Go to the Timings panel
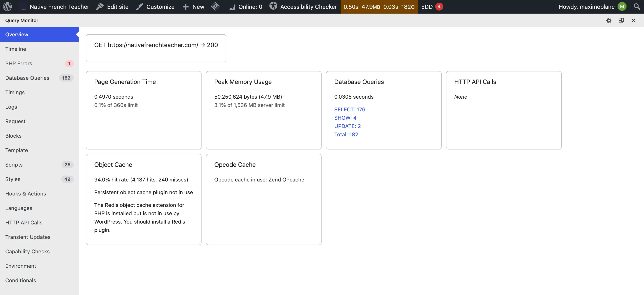The height and width of the screenshot is (295, 644). tap(39, 92)
